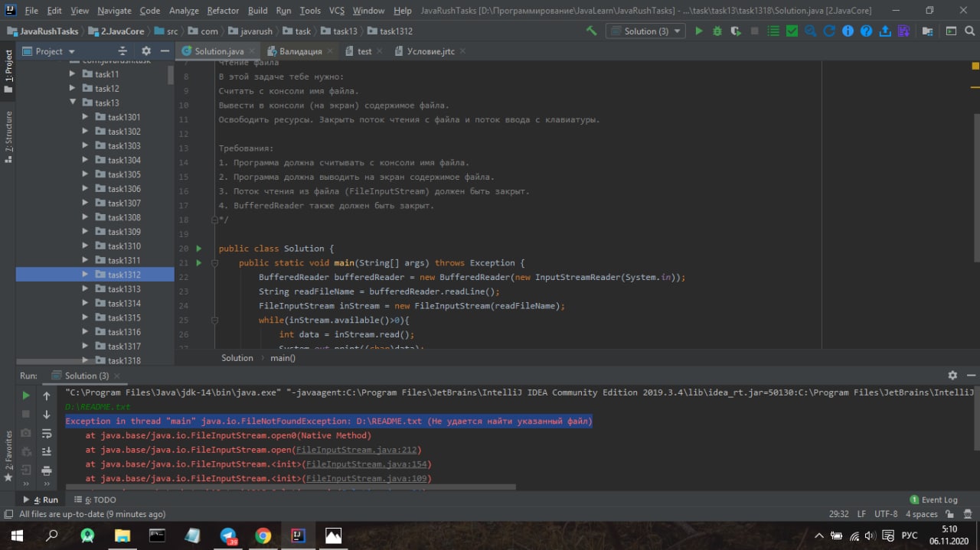Click main() in editor breadcrumb
Image resolution: width=980 pixels, height=550 pixels.
[283, 358]
